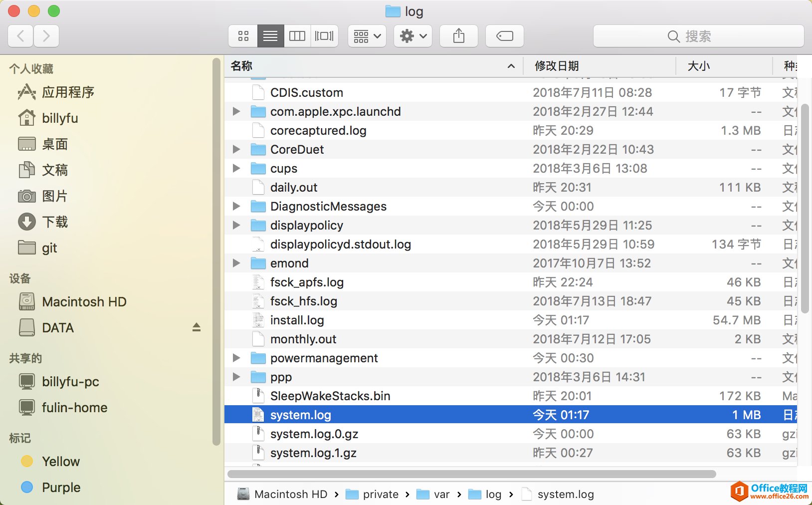Image resolution: width=812 pixels, height=505 pixels.
Task: Expand the DiagnosticMessages folder
Action: click(x=236, y=206)
